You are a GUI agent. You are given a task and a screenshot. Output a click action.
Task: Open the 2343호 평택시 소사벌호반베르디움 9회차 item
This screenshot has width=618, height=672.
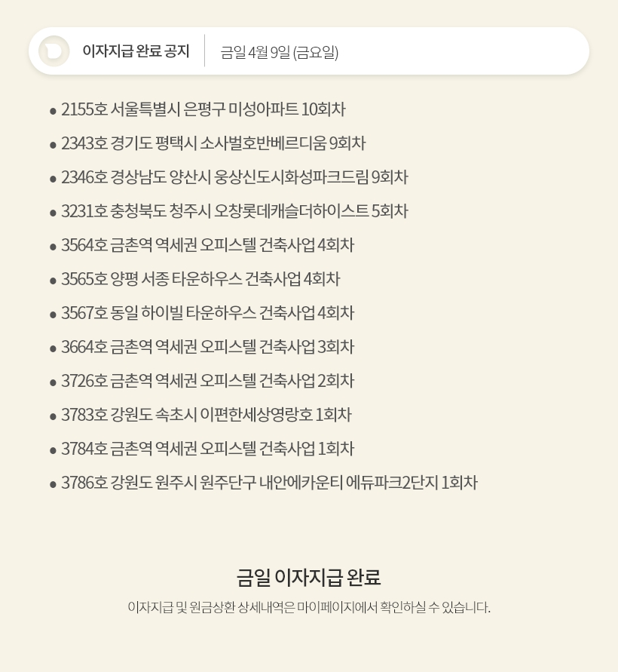point(213,143)
